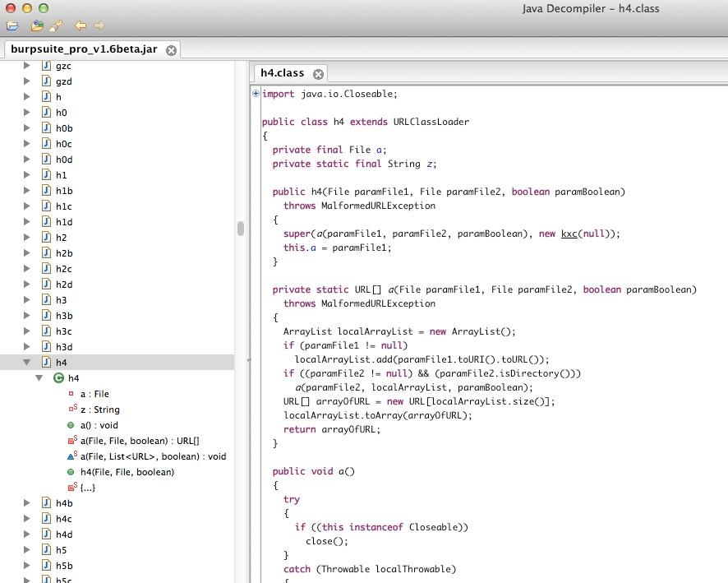
Task: Follow the kxc class link in code
Action: pos(569,234)
